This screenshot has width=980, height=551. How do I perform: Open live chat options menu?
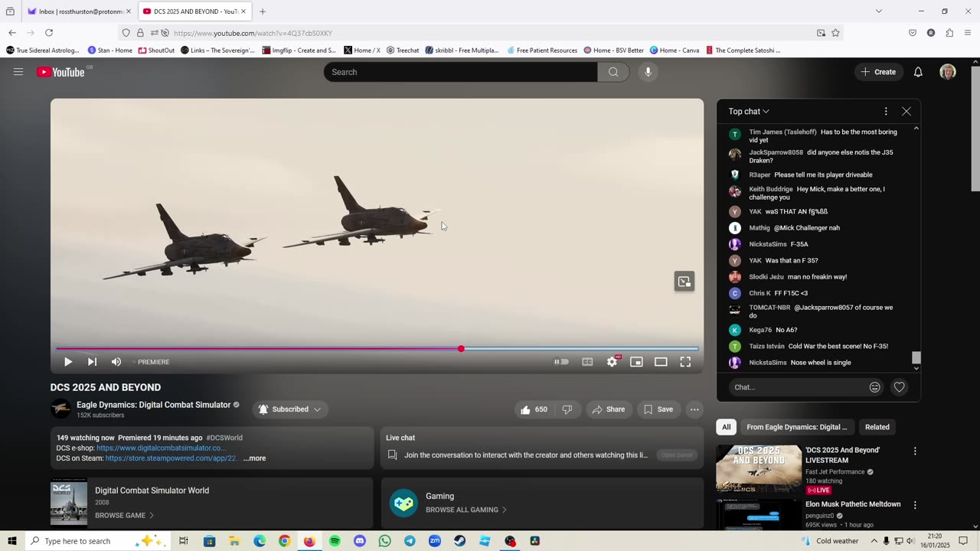tap(886, 112)
